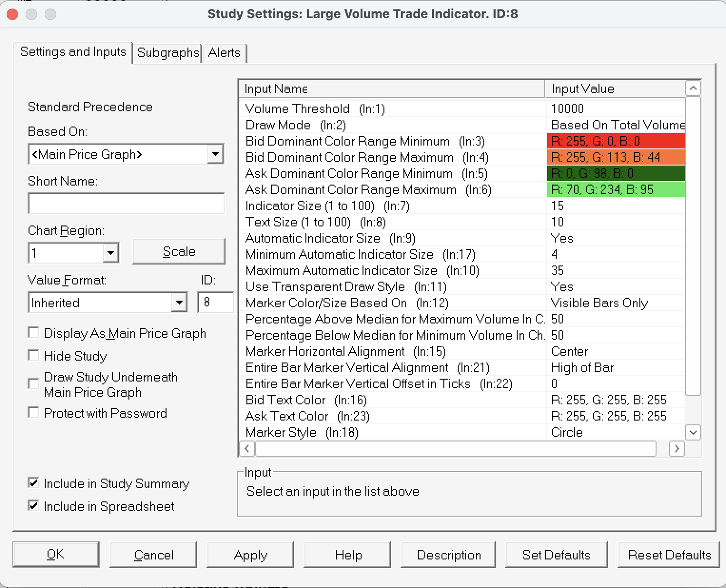Select Use Transparent Draw Style value Yes
The height and width of the screenshot is (588, 726).
click(562, 287)
